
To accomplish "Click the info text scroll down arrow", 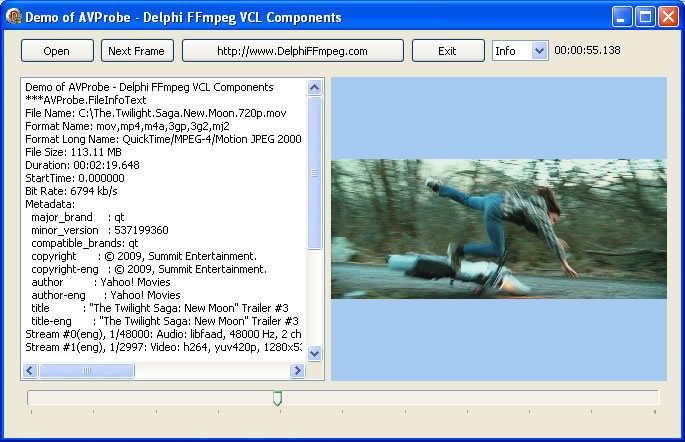I will (x=314, y=353).
